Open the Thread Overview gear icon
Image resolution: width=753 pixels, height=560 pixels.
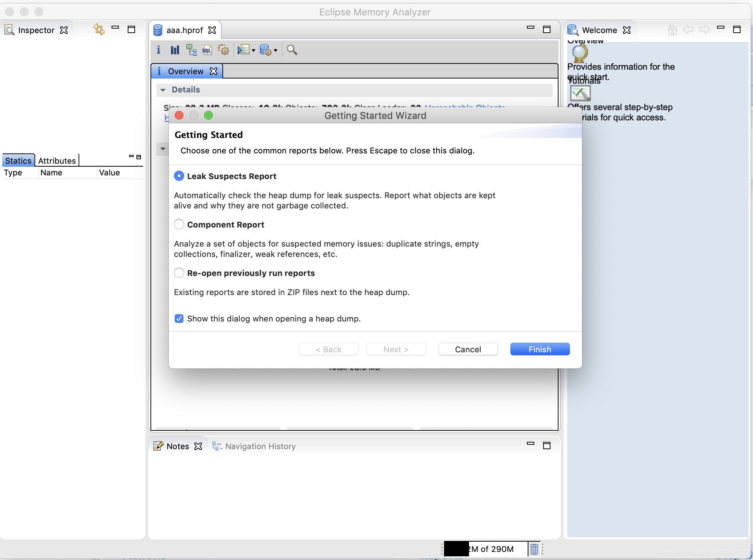click(x=223, y=50)
